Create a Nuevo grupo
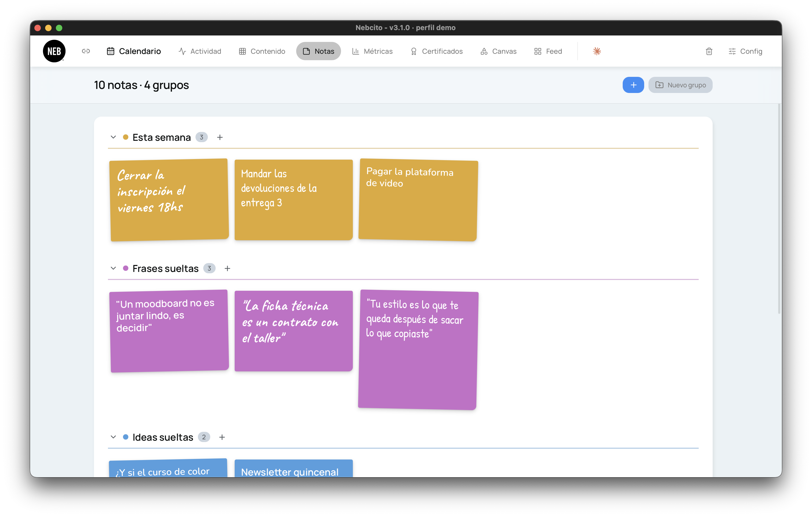This screenshot has width=812, height=517. click(680, 85)
